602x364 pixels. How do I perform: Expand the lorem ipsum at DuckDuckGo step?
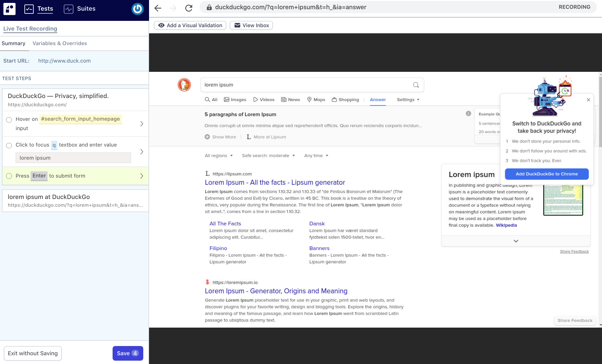tap(76, 200)
